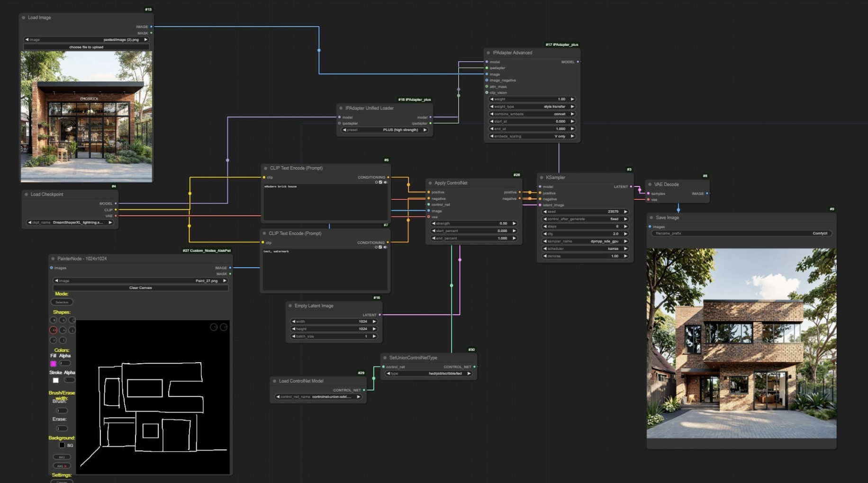Click the Apply ControlNet node title
The height and width of the screenshot is (483, 868).
click(x=451, y=183)
